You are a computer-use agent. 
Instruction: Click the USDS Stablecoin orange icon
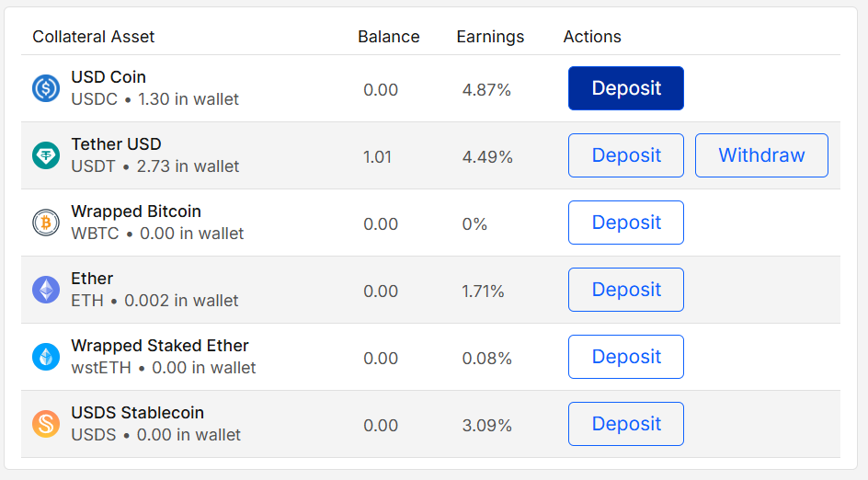[x=46, y=424]
